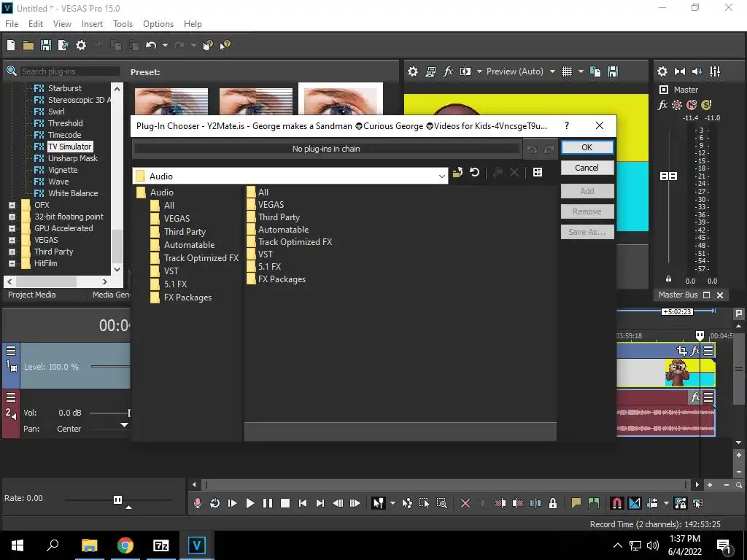The height and width of the screenshot is (560, 747).
Task: Expand the 32-bit floating point folder
Action: [x=12, y=217]
